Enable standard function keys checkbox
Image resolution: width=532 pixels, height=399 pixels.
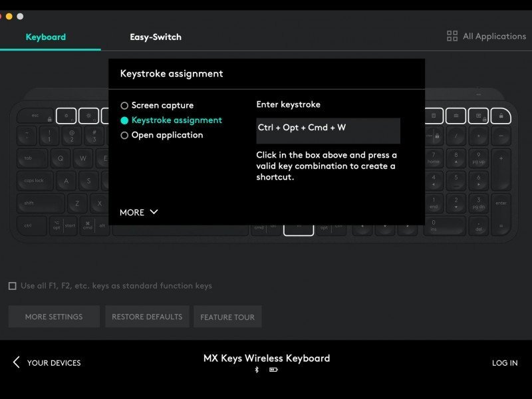point(13,286)
